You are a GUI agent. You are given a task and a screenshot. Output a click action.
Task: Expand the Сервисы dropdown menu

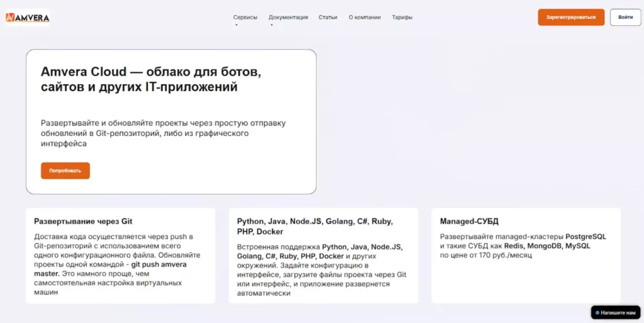245,18
